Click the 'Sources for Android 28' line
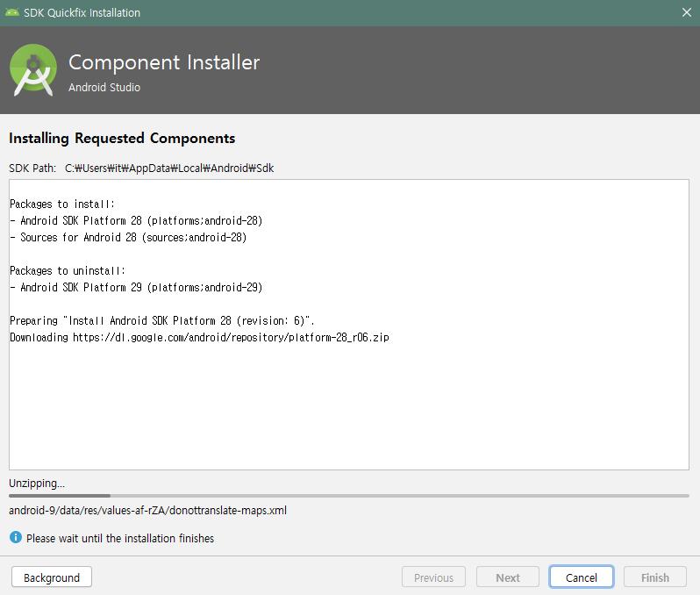The height and width of the screenshot is (595, 700). [128, 237]
